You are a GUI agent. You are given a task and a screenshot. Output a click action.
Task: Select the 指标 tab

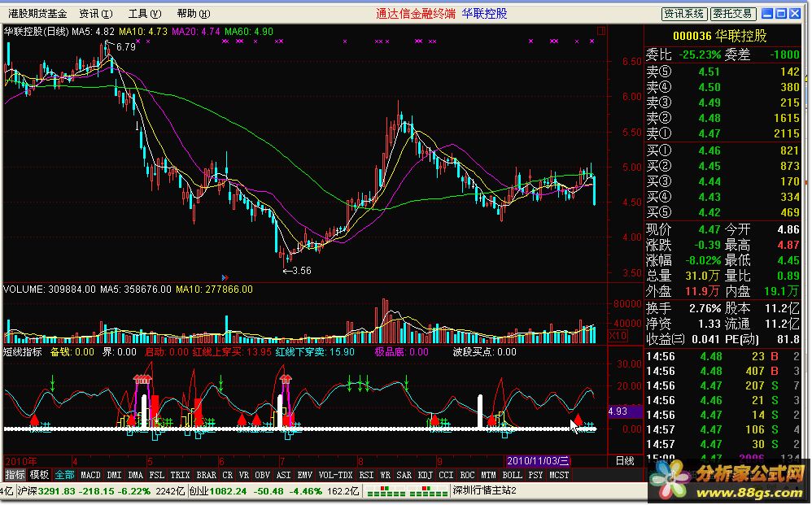point(15,475)
